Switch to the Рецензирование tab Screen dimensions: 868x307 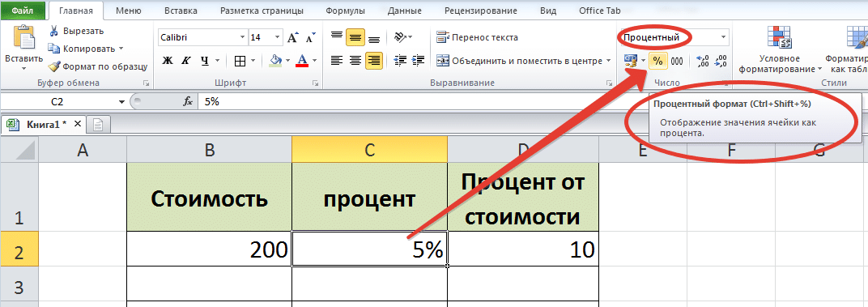tap(482, 11)
